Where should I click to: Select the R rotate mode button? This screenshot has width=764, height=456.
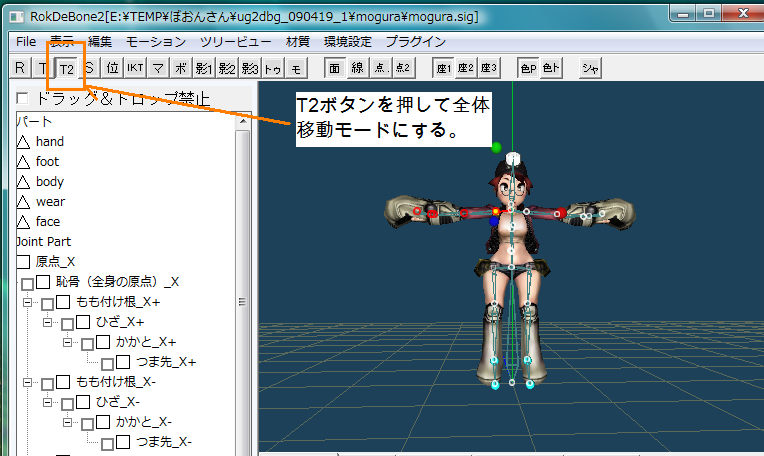[20, 68]
